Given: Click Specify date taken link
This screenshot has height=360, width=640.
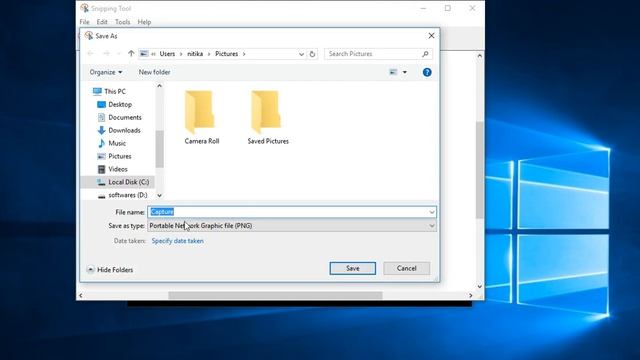Looking at the screenshot, I should pos(178,241).
